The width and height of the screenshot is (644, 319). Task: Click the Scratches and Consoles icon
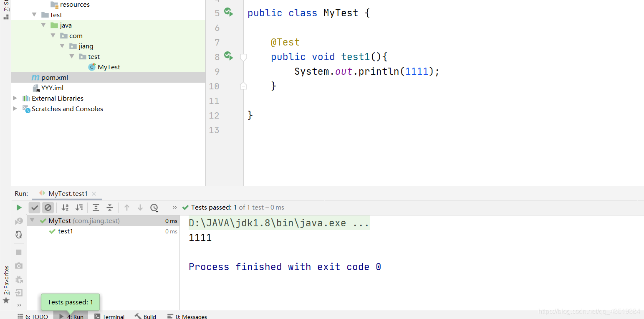(26, 109)
